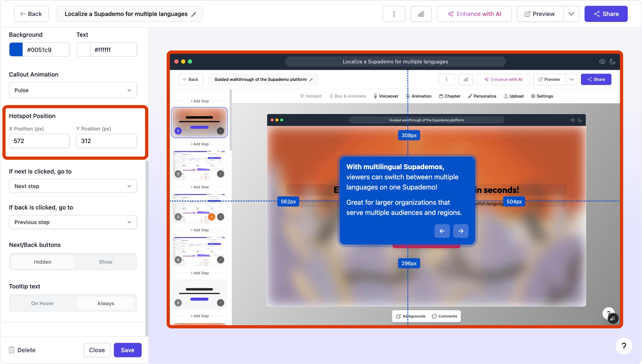Set Tooltip text to Always
The image size is (642, 364).
[106, 303]
